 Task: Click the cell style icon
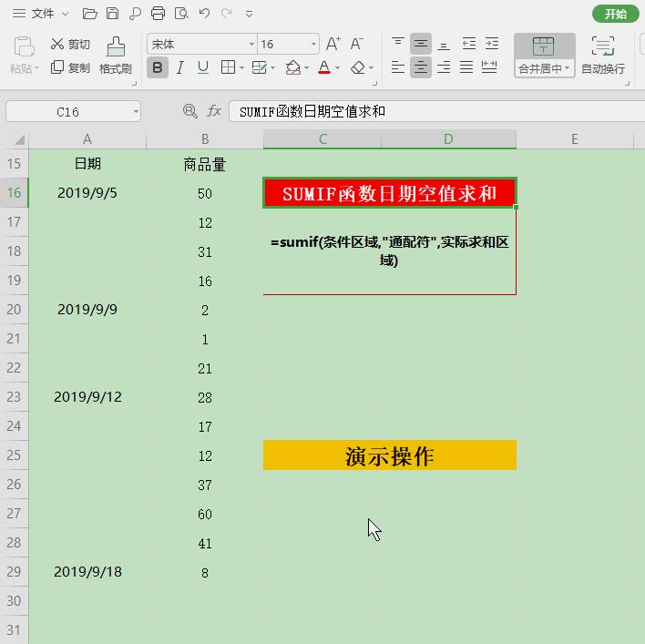click(x=260, y=67)
